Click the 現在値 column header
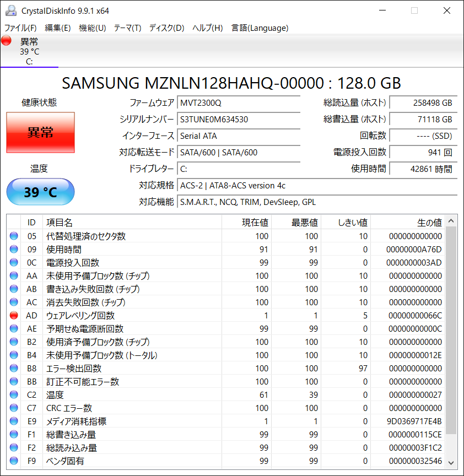 point(246,223)
